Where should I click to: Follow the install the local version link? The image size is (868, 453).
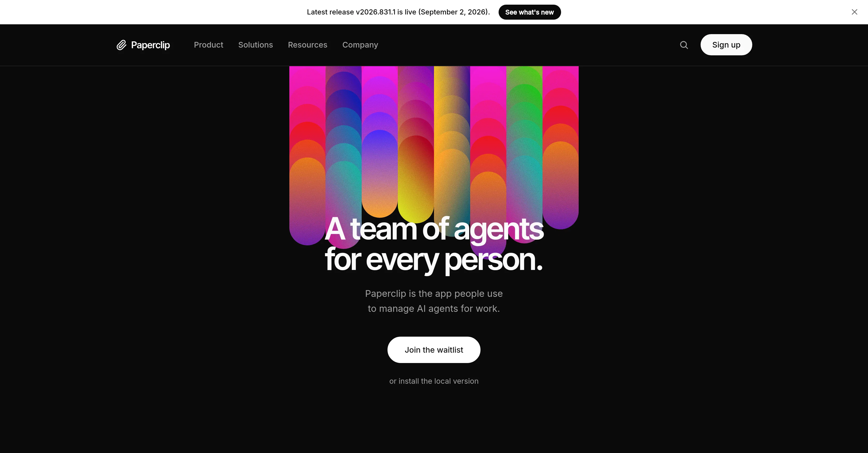tap(434, 381)
